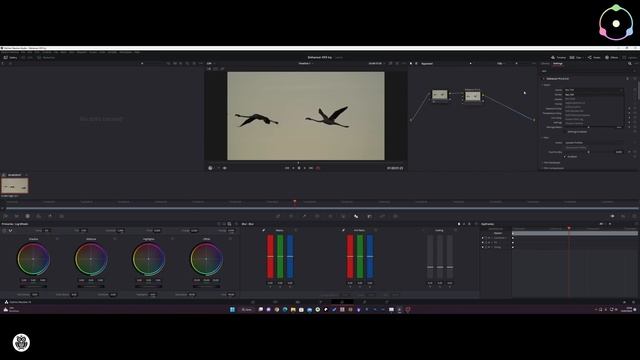
Task: Expand the Corrector 1 keyframe row
Action: click(x=492, y=238)
